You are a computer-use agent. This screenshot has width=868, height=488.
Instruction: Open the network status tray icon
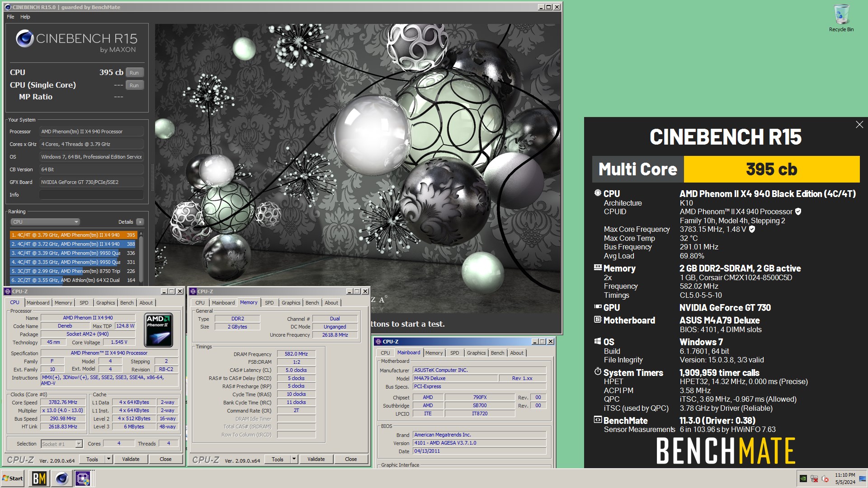(814, 478)
